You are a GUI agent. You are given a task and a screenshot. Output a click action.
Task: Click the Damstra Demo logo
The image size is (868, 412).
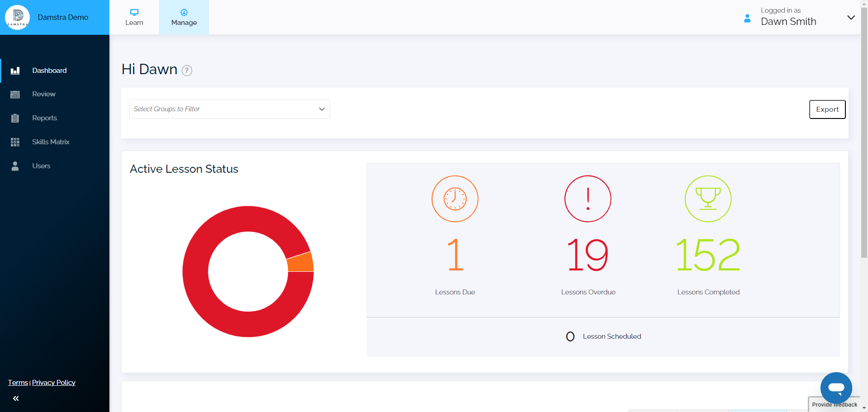click(17, 17)
